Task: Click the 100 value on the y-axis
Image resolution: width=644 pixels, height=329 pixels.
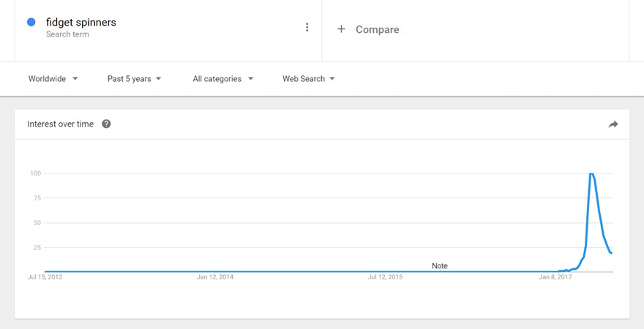Action: [35, 173]
